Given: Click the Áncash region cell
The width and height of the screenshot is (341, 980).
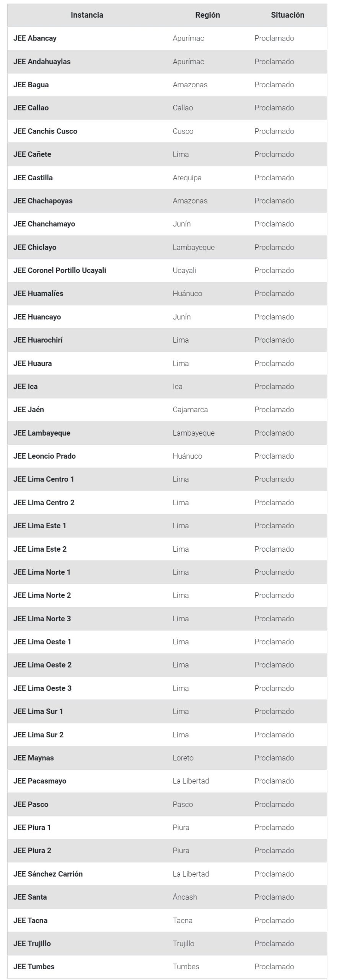Looking at the screenshot, I should point(184,897).
